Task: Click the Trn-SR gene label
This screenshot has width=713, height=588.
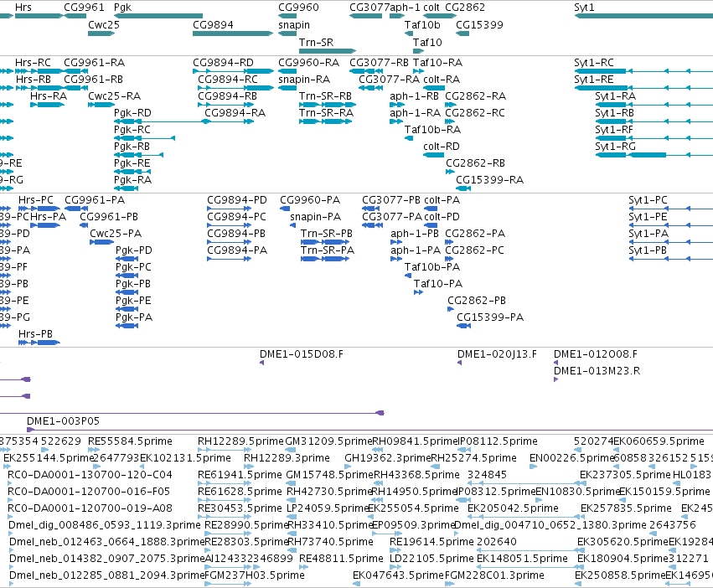Action: pos(316,42)
